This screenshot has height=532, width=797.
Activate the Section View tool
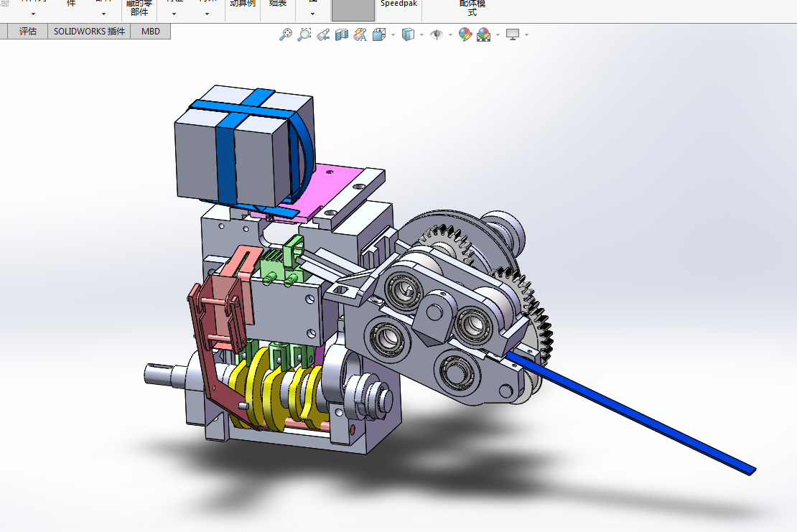coord(342,34)
